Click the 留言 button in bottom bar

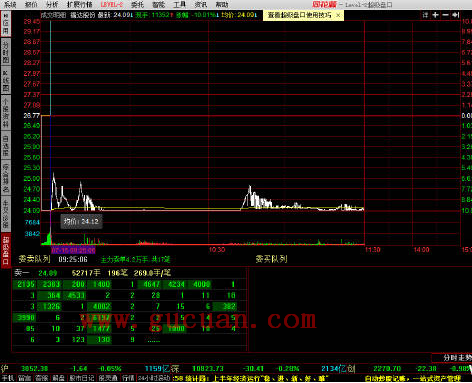tap(25, 378)
